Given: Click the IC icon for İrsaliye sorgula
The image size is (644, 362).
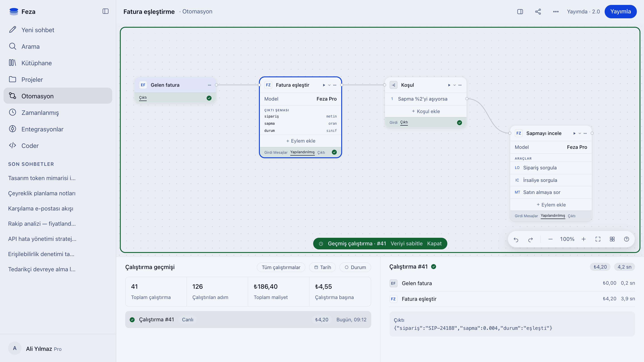Looking at the screenshot, I should click(517, 180).
